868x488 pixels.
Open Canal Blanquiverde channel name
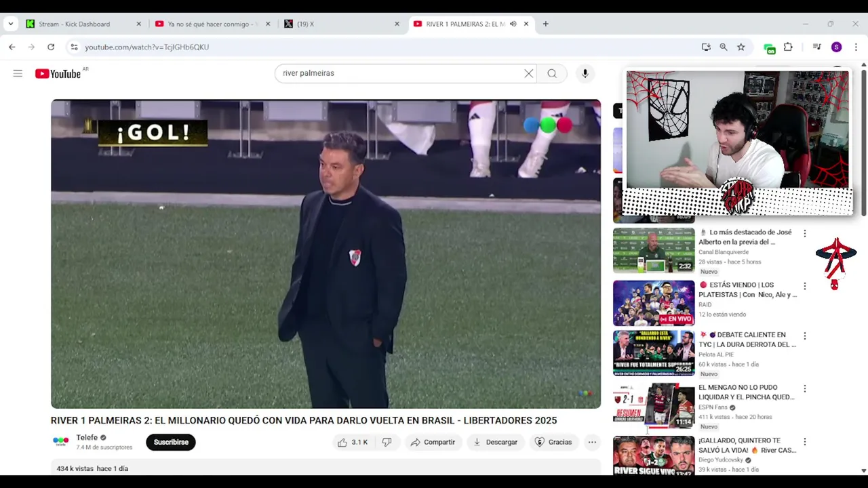(x=724, y=252)
